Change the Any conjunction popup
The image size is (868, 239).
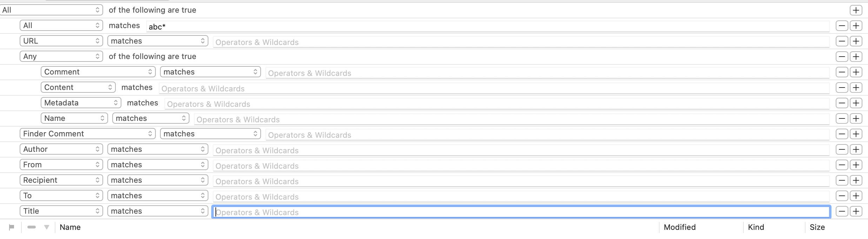point(61,56)
